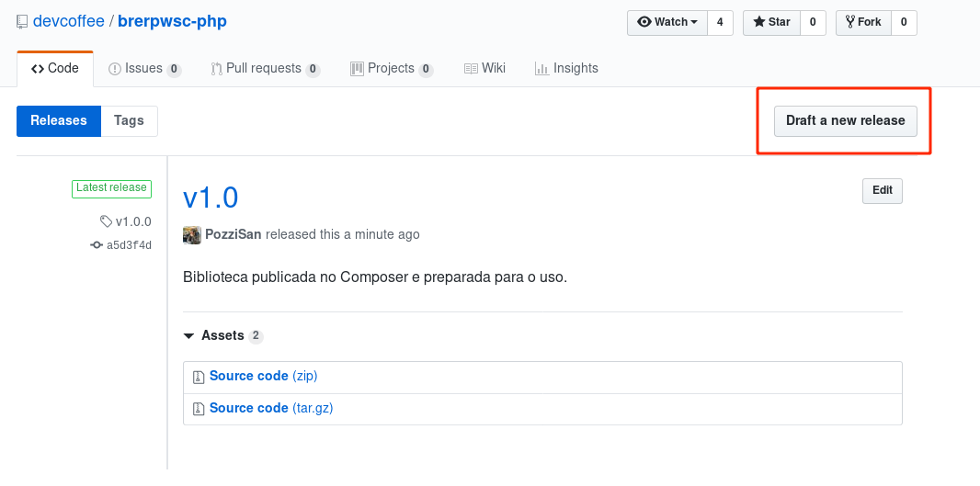Click the commit icon beside a5d3f4d

[x=97, y=245]
